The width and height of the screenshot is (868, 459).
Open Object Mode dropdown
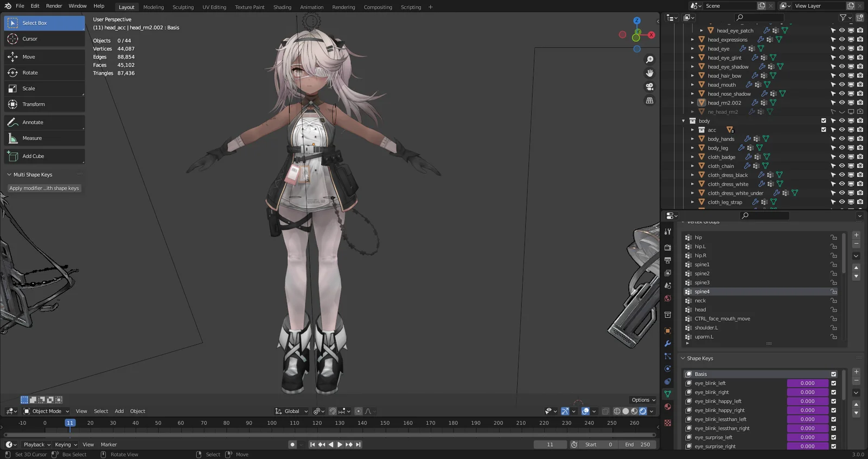tap(46, 411)
